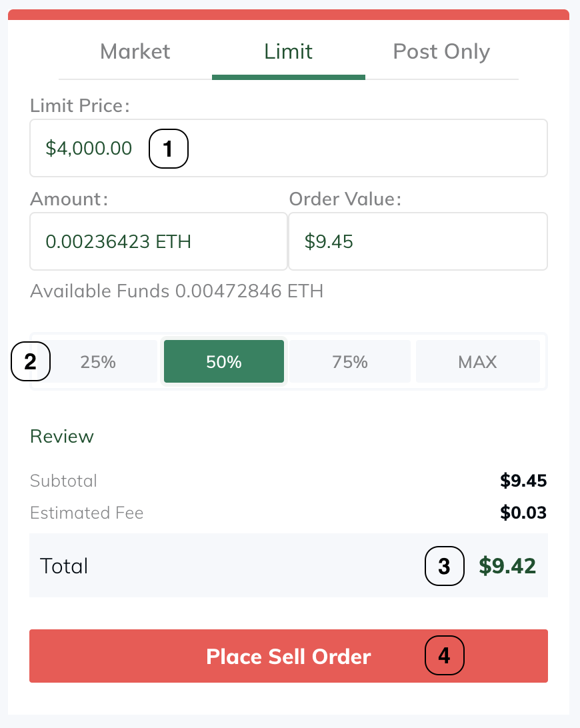The width and height of the screenshot is (580, 728).
Task: Click the Amount field with 0.00236423 ETH
Action: point(159,241)
